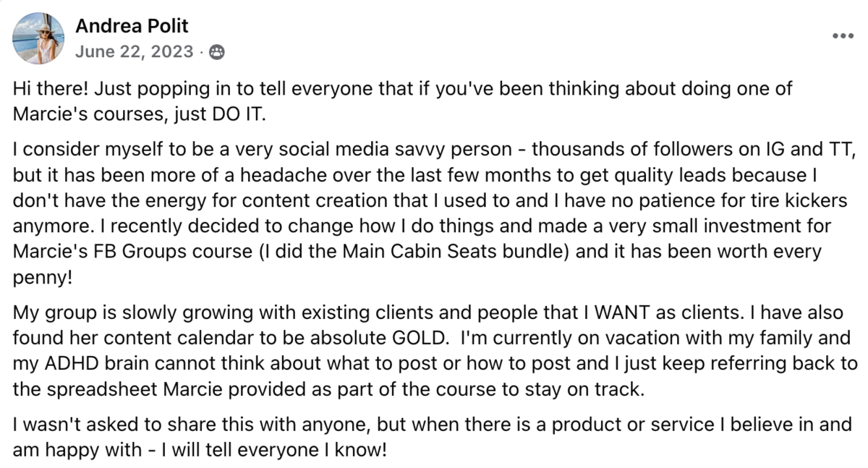Viewport: 868px width, 468px height.
Task: Visit Andrea Polit's profile via her name
Action: pyautogui.click(x=132, y=26)
